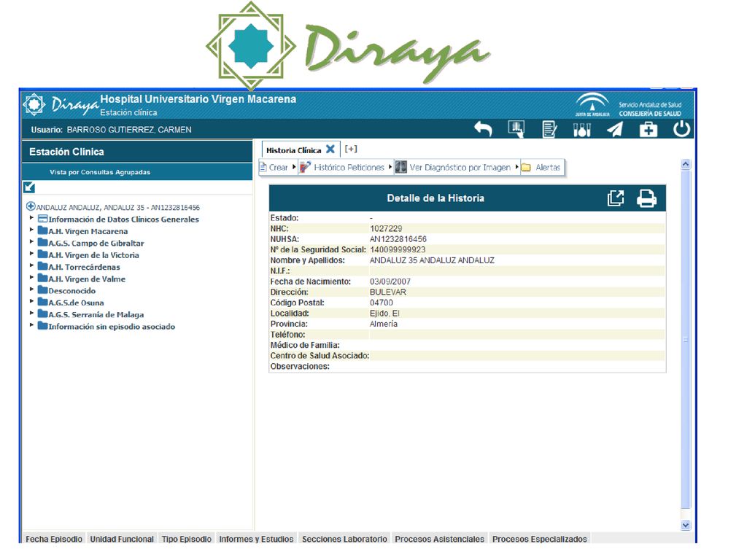Click the Provincia value Almería
The height and width of the screenshot is (560, 747).
tap(384, 324)
